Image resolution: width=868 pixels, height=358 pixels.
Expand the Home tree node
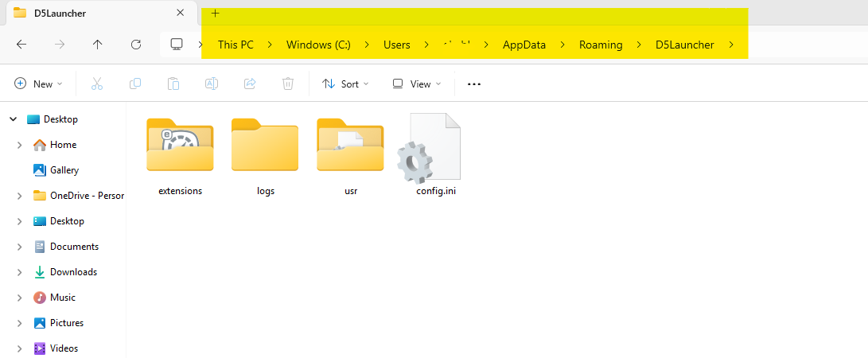click(x=20, y=145)
